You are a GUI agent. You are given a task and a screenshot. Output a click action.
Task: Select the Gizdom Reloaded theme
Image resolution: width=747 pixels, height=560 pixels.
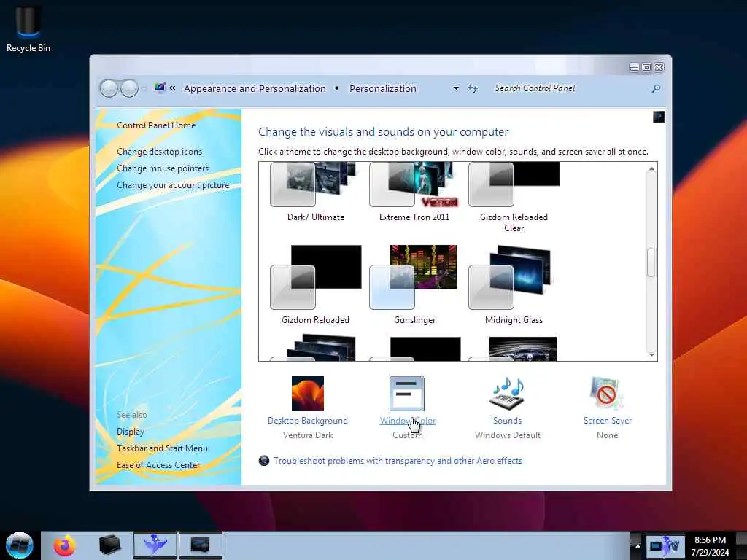click(x=315, y=285)
